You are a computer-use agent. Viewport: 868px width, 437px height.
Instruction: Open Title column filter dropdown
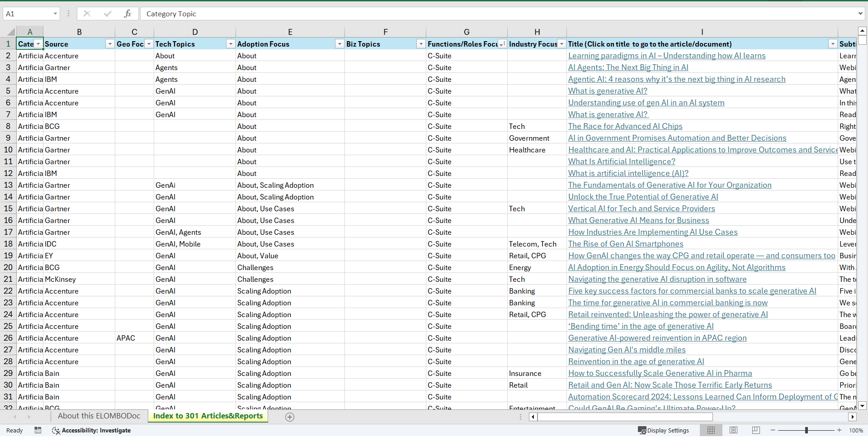pyautogui.click(x=833, y=44)
